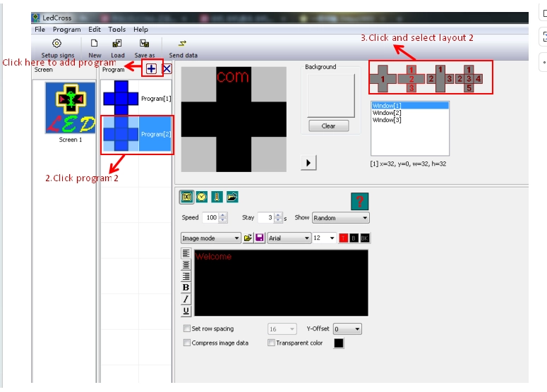Select the temperature content type icon
Screen dimensions: 547x392
tap(217, 197)
